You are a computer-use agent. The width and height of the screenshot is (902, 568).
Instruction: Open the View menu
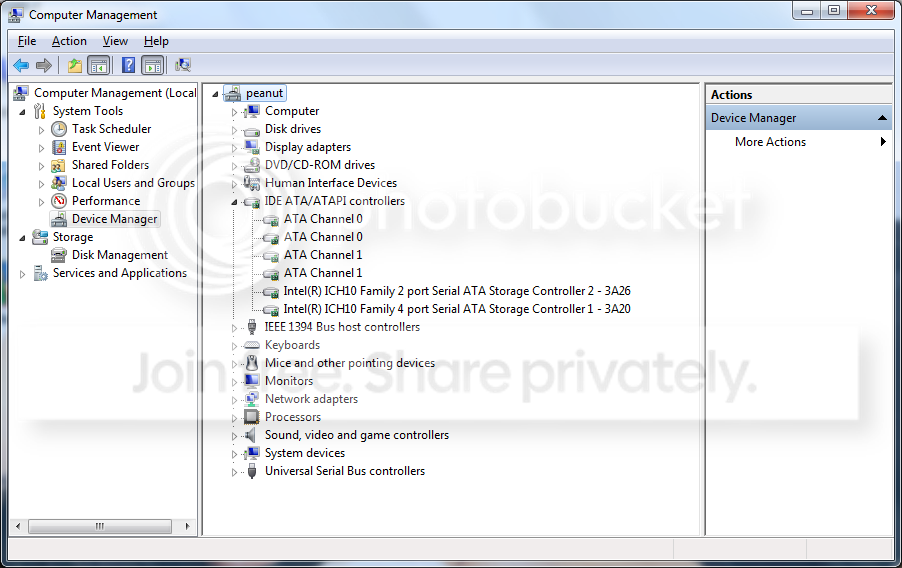coord(115,41)
